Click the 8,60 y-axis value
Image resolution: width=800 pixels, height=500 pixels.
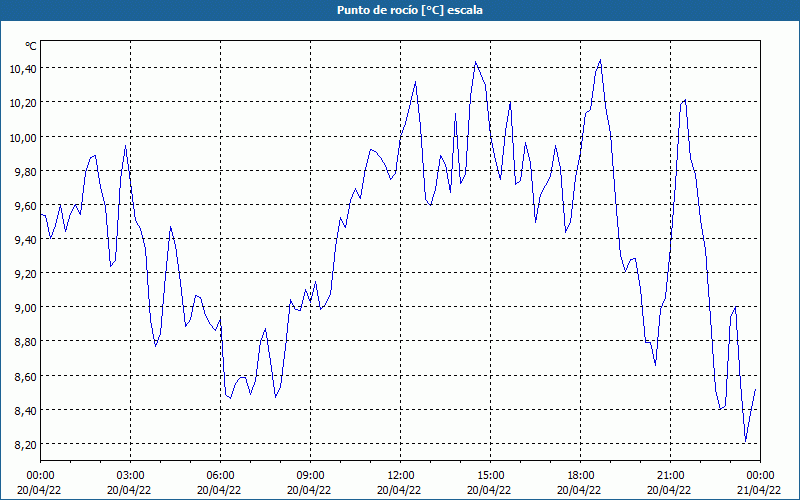(x=24, y=377)
